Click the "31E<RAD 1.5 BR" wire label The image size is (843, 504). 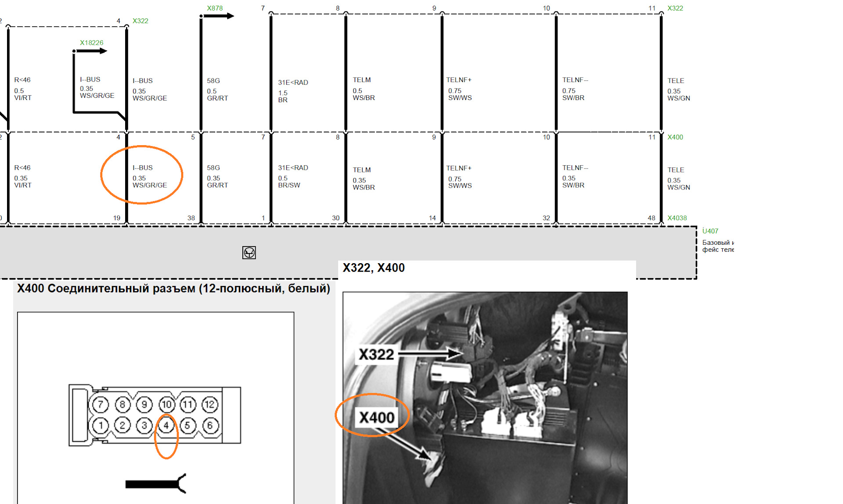[x=293, y=91]
